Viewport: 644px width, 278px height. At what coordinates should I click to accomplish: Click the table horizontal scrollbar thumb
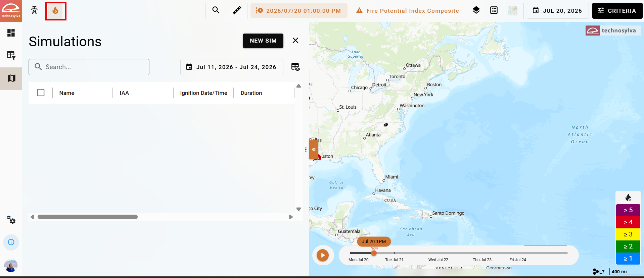88,217
